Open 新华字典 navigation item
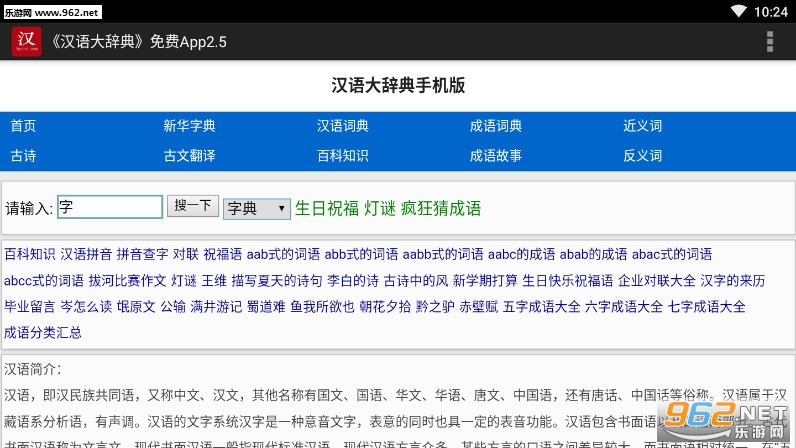This screenshot has width=796, height=448. pos(189,126)
